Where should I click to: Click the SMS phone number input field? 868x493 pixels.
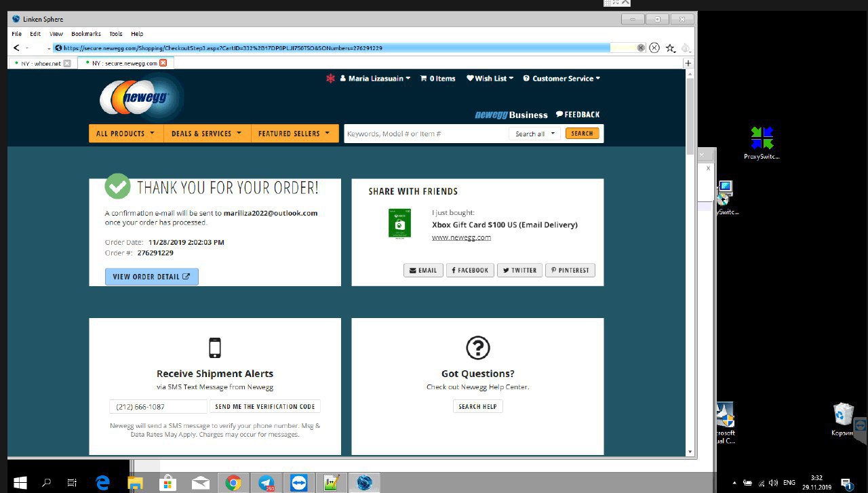pyautogui.click(x=158, y=407)
